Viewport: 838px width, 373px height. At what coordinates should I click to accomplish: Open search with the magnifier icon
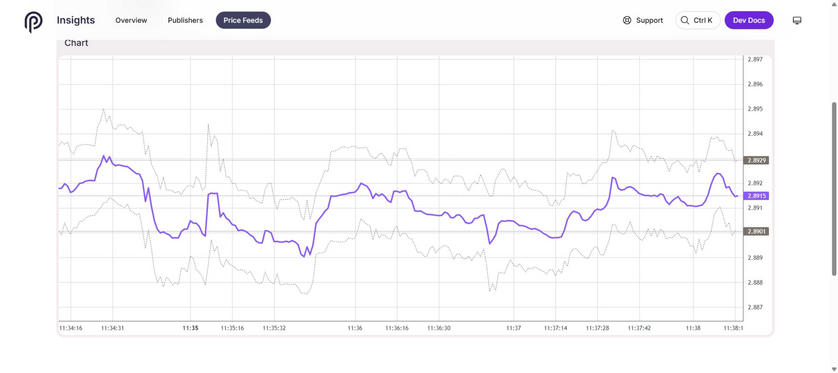pos(685,20)
